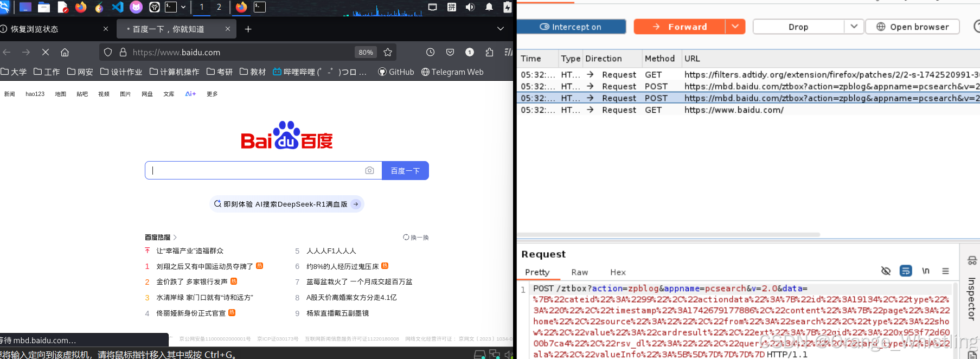Viewport: 980px width, 359px height.
Task: Bookmark this page with star icon
Action: [x=388, y=52]
